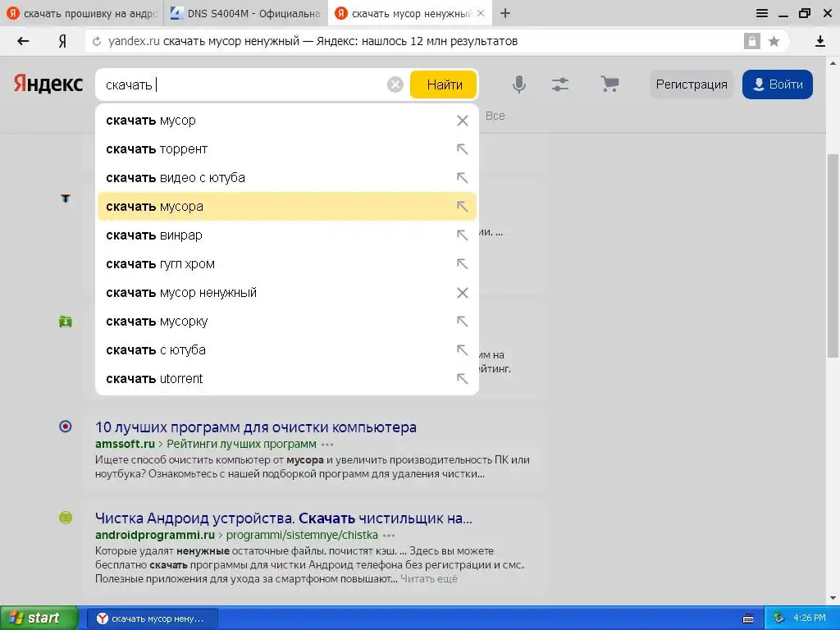This screenshot has height=630, width=840.
Task: Fill query using arrow beside 'скачать мусорку'
Action: (x=463, y=322)
